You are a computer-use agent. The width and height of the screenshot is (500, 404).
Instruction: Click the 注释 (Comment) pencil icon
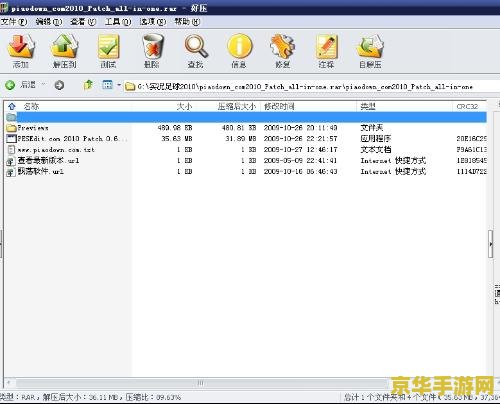point(326,47)
